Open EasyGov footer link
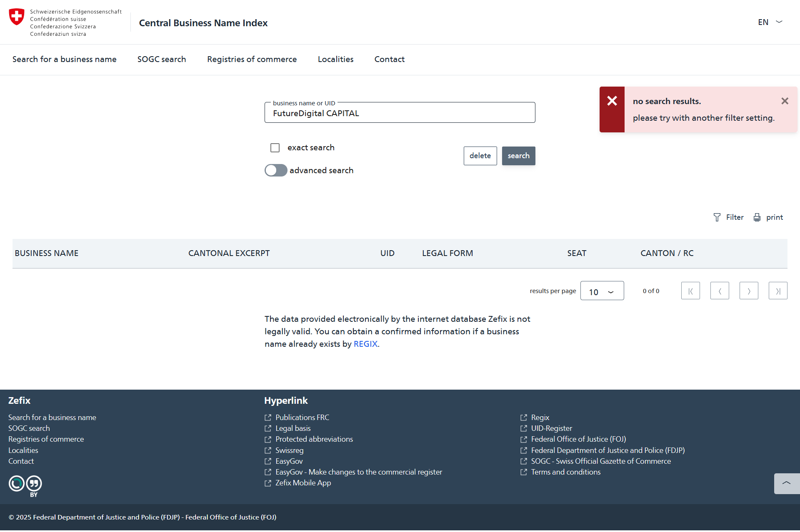This screenshot has height=532, width=800. point(289,461)
